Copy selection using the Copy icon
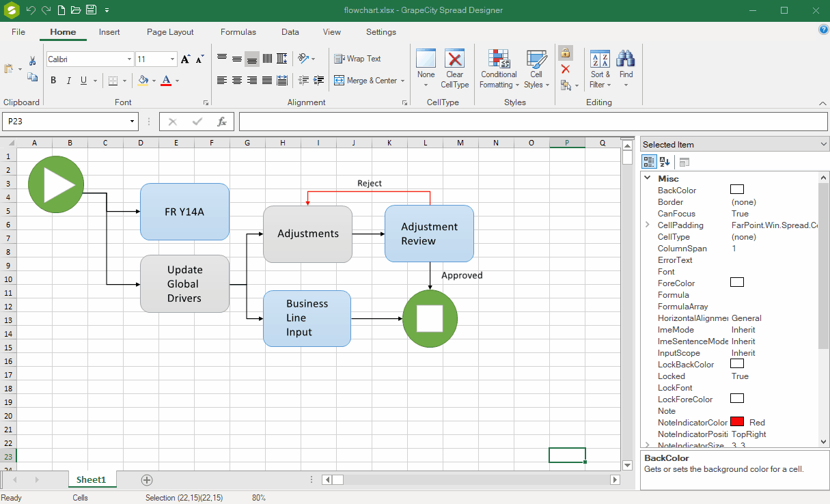 (32, 77)
